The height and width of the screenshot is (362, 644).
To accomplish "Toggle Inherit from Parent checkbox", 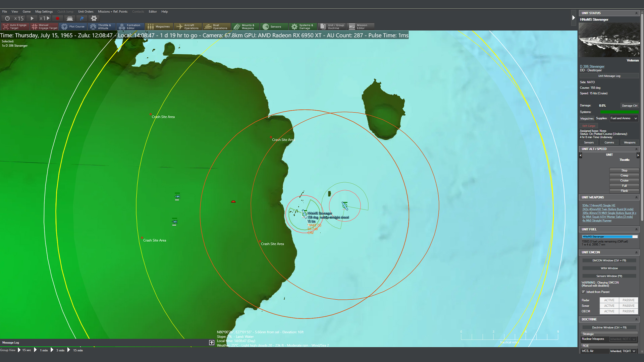I will point(583,292).
